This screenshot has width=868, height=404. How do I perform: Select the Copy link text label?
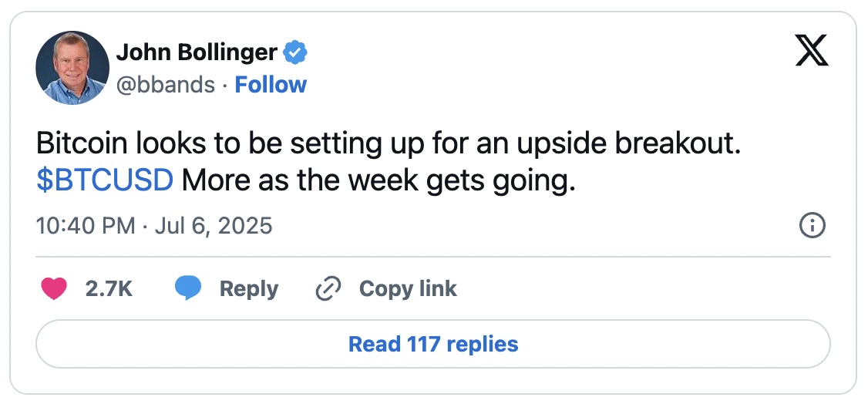(x=408, y=289)
